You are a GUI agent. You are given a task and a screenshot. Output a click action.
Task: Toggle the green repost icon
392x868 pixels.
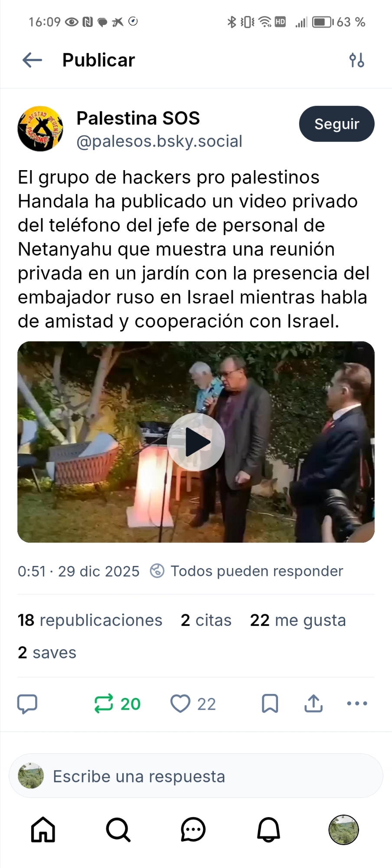(104, 704)
